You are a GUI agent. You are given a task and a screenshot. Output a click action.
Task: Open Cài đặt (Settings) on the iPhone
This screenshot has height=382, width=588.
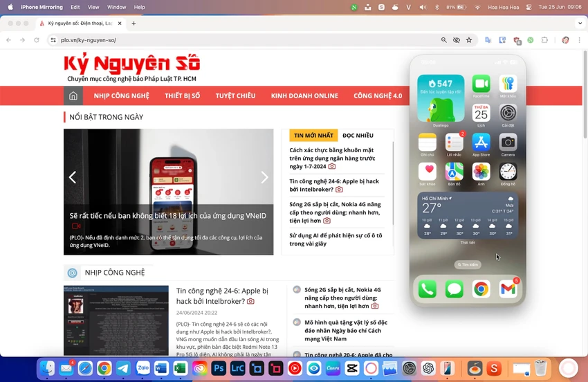pyautogui.click(x=508, y=113)
